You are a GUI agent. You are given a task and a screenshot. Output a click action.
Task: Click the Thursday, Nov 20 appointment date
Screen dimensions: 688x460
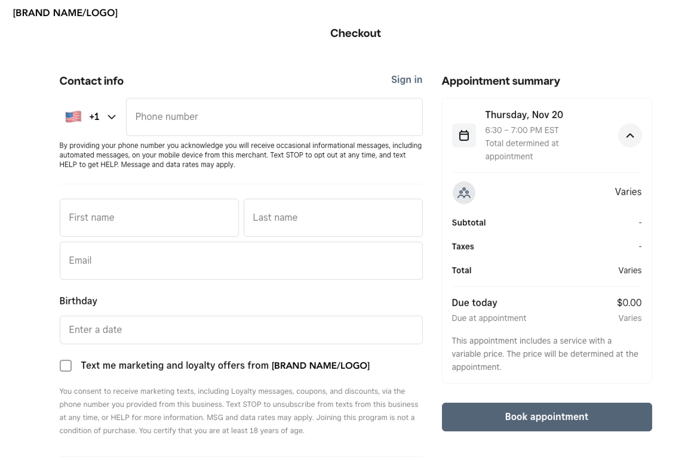[x=524, y=115]
